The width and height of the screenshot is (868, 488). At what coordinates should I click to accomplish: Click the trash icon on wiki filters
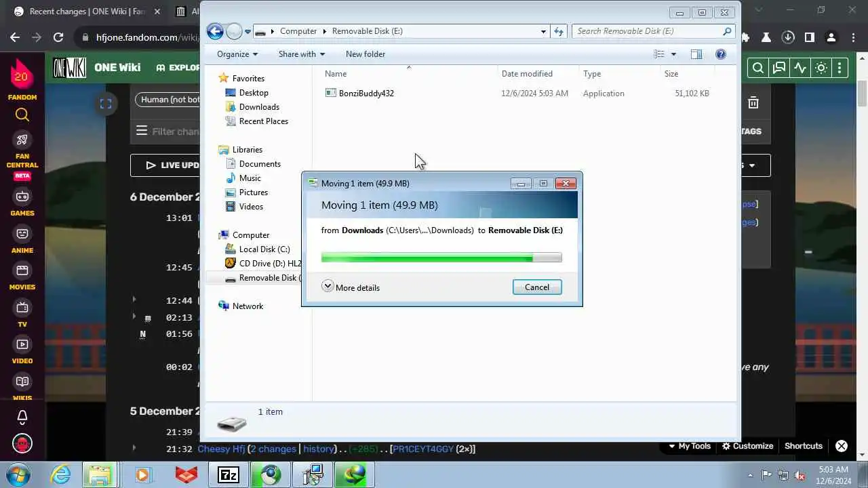coord(753,103)
